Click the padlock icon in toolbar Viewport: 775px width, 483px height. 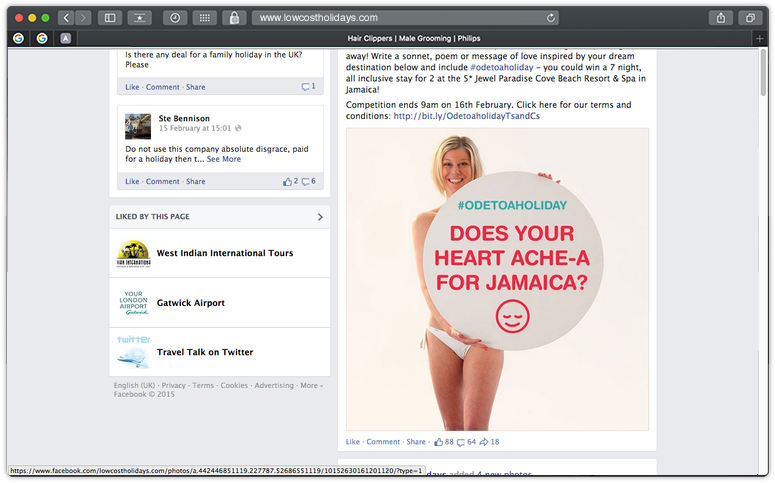(234, 18)
